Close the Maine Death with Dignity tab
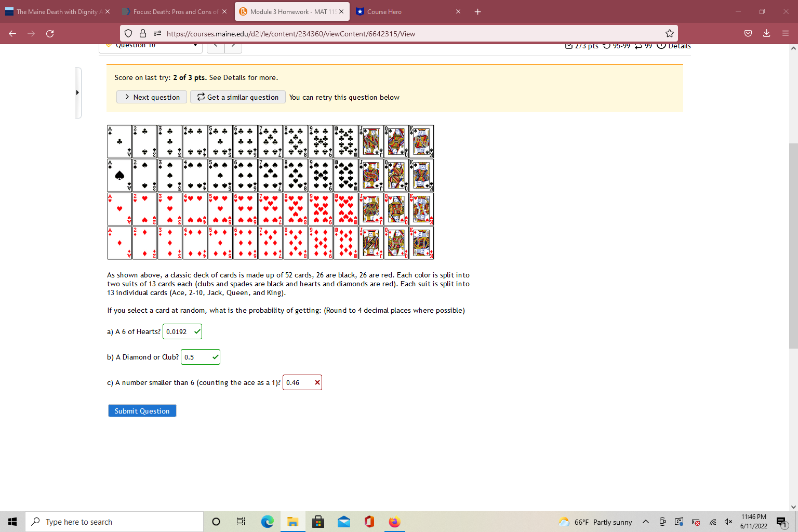Viewport: 798px width, 532px height. 108,11
